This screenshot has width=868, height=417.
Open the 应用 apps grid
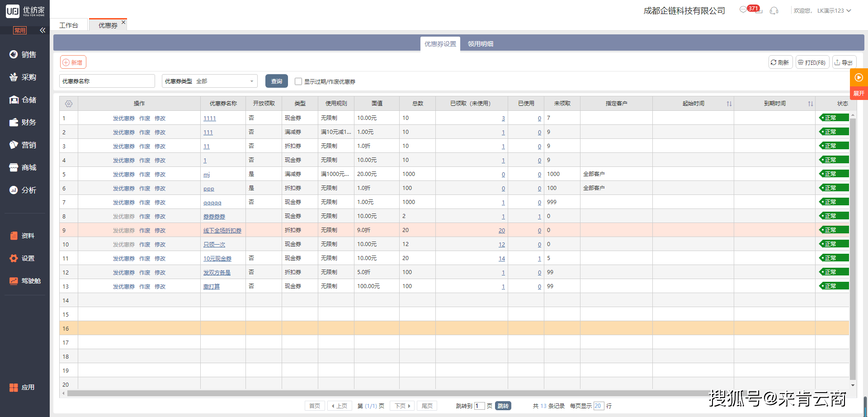(x=22, y=387)
